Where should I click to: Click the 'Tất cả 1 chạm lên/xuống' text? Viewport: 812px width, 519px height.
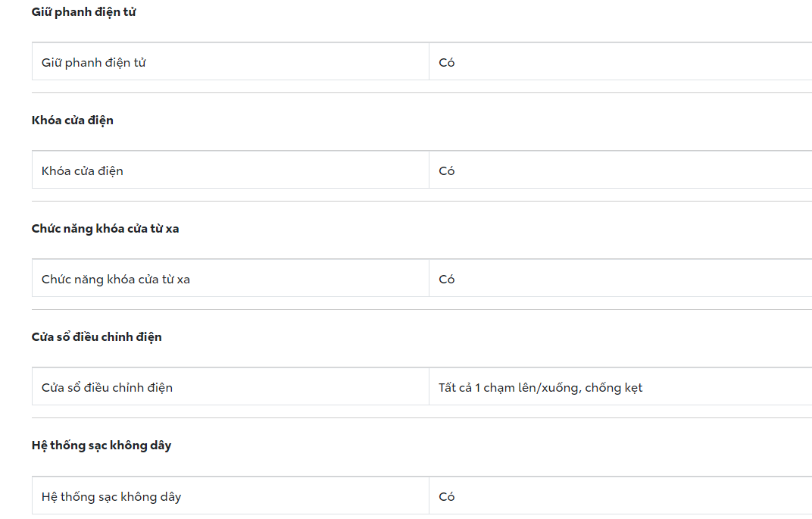click(x=508, y=388)
